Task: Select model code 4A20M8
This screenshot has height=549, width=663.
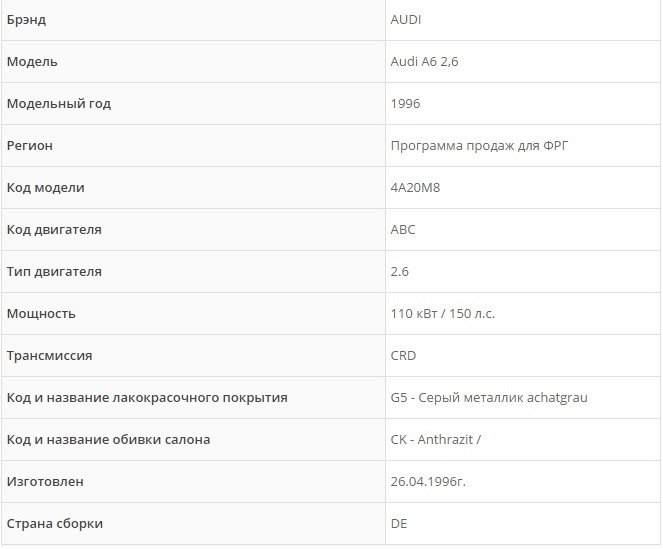Action: (x=415, y=187)
